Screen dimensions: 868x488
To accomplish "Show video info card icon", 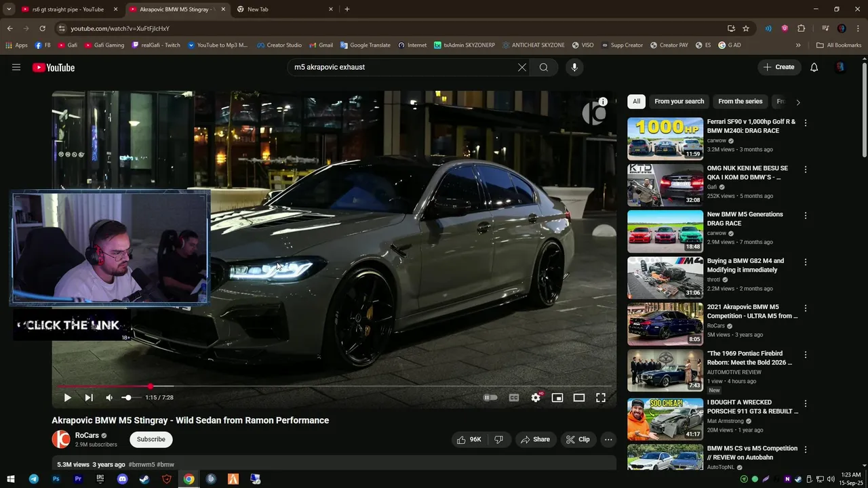I will [x=603, y=102].
